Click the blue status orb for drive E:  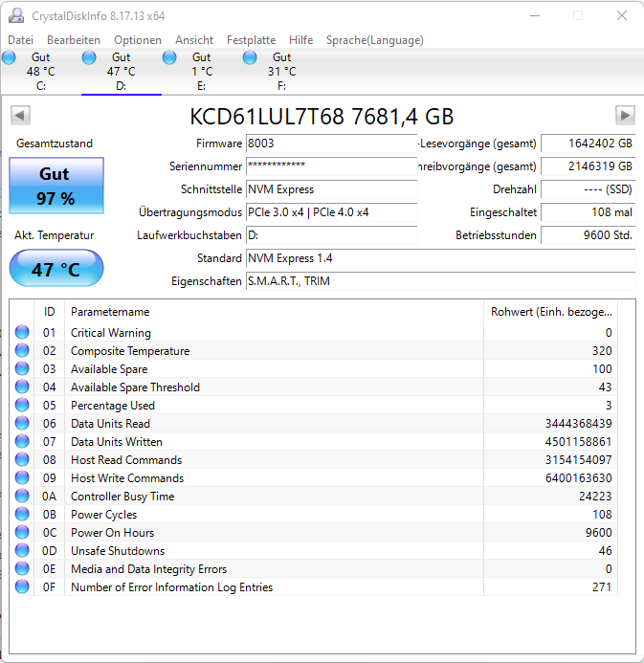click(x=169, y=57)
